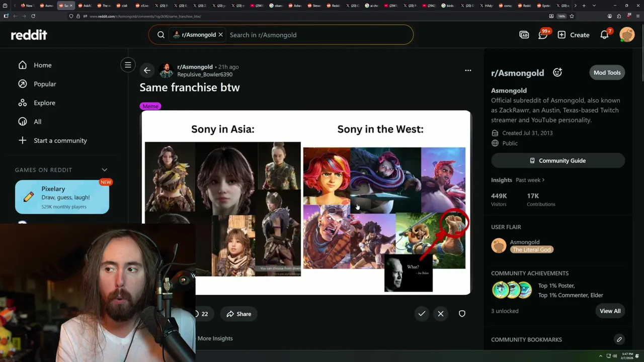Open Mod Tools
The height and width of the screenshot is (362, 644).
coord(607,72)
